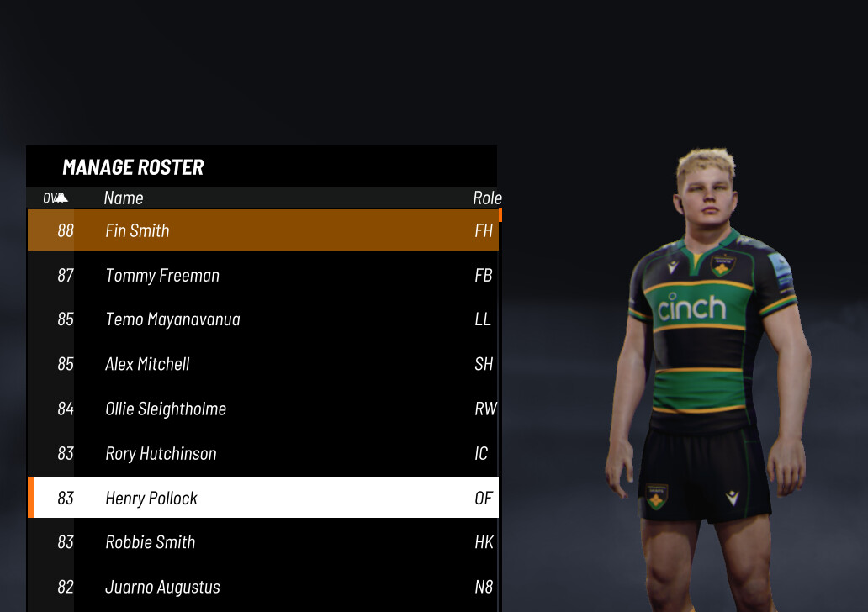Choose Juarno Augustus row
Viewport: 868px width, 612px height.
coord(263,587)
